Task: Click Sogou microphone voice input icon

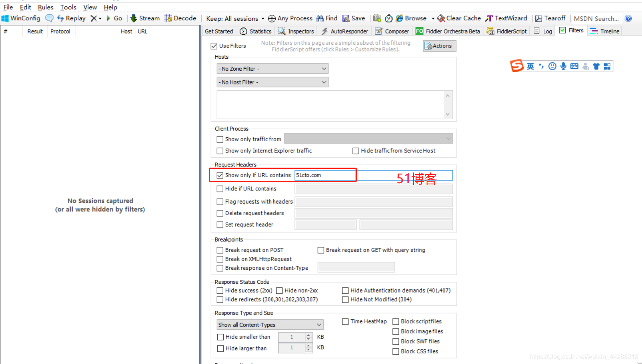Action: (x=563, y=66)
